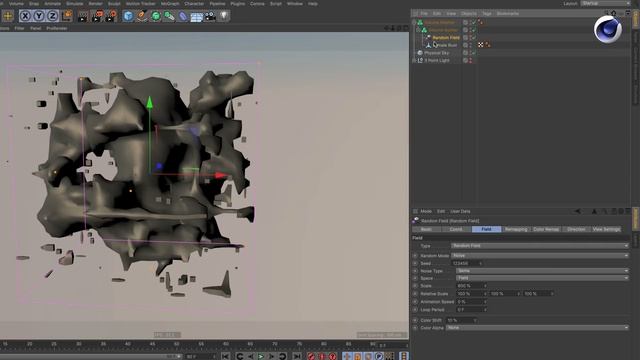This screenshot has height=360, width=640.
Task: Open the Objects menu in Object Manager
Action: coord(469,13)
